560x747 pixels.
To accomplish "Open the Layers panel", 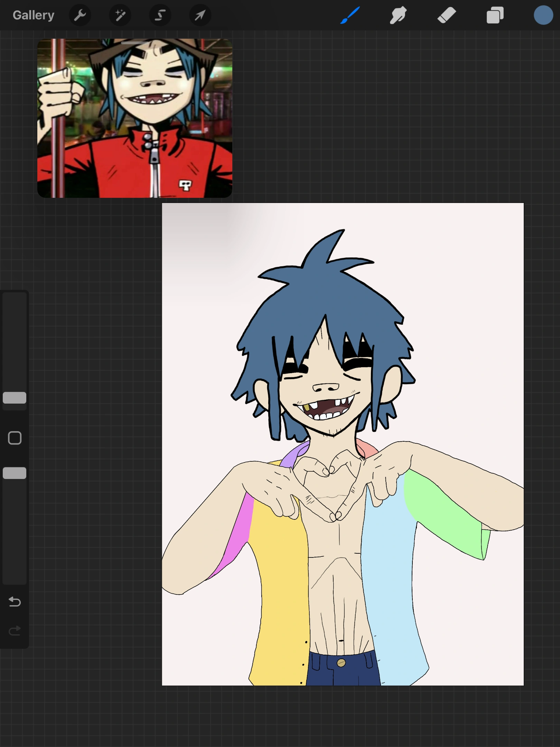I will click(494, 15).
